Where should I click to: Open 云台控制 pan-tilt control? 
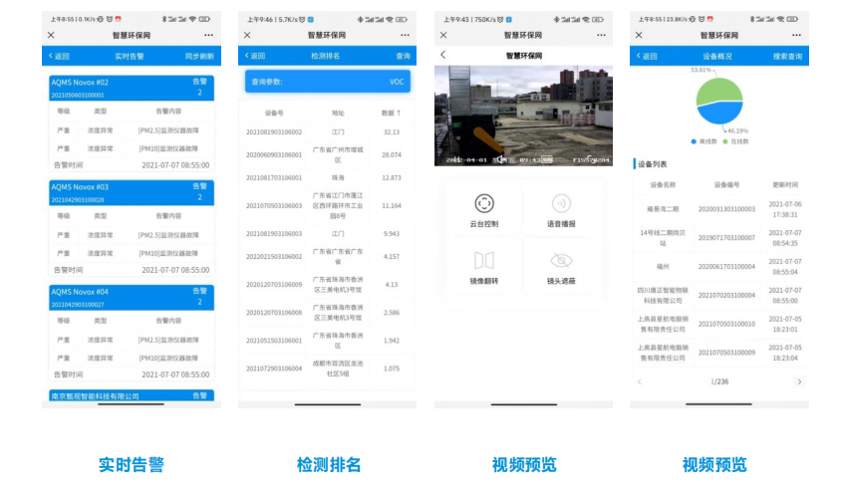point(484,210)
